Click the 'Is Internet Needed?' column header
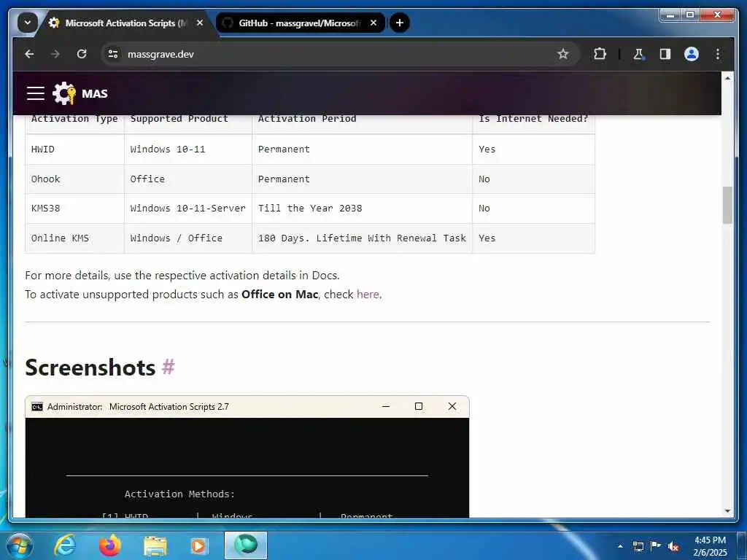 [x=533, y=119]
